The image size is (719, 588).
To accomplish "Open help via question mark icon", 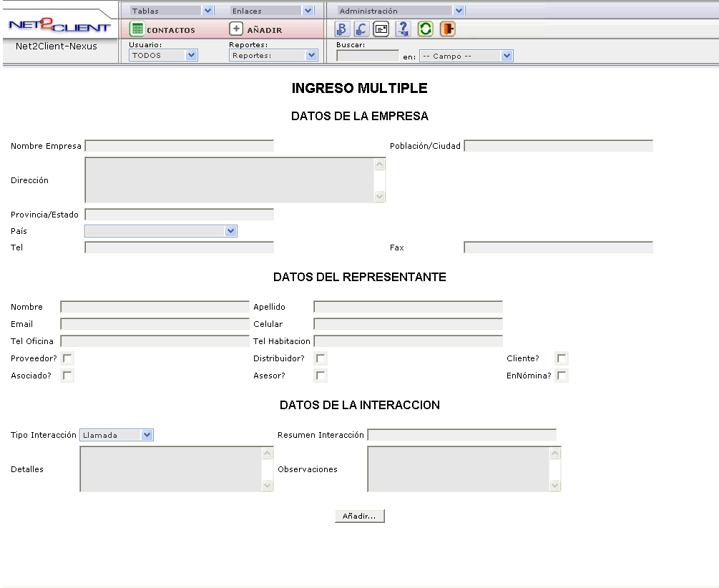I will [x=403, y=29].
